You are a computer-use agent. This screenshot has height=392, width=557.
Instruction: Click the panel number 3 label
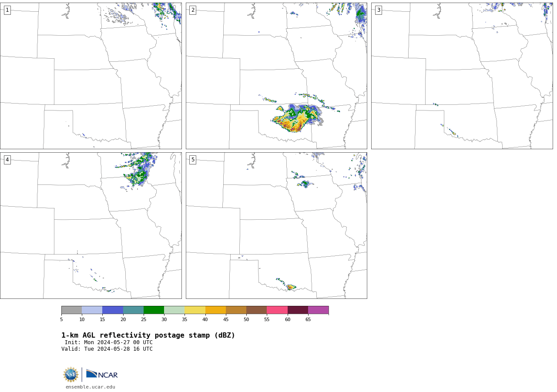[378, 10]
